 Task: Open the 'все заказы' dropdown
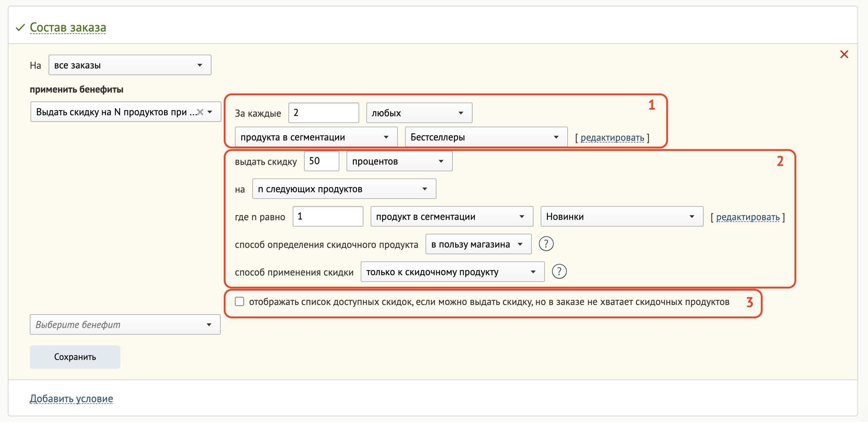[x=130, y=65]
